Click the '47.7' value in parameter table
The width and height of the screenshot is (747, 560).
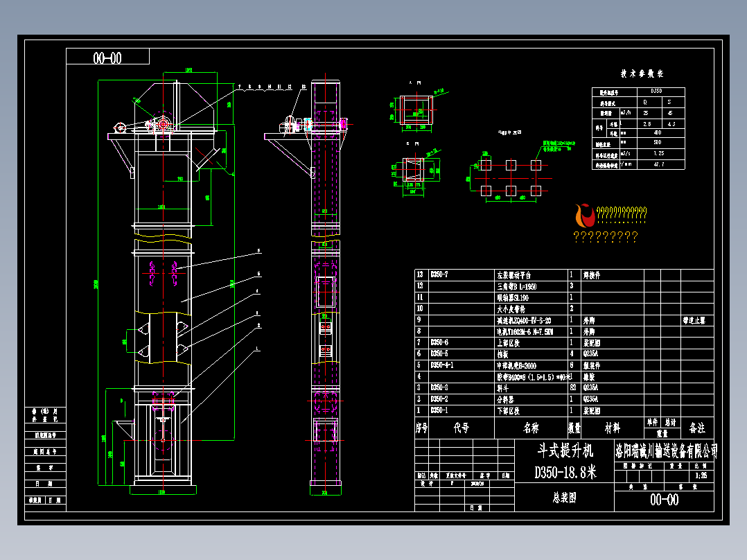click(x=659, y=164)
